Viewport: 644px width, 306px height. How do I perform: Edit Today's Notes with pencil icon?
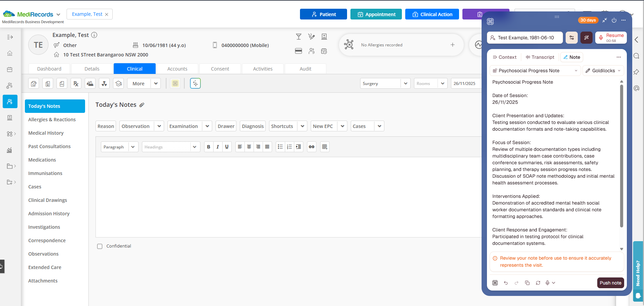[x=142, y=105]
